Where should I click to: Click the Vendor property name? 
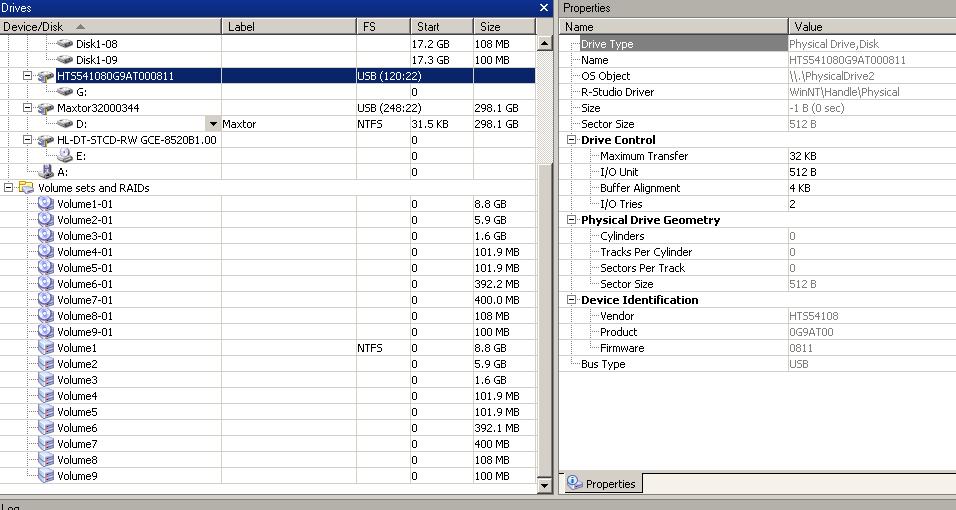[617, 316]
